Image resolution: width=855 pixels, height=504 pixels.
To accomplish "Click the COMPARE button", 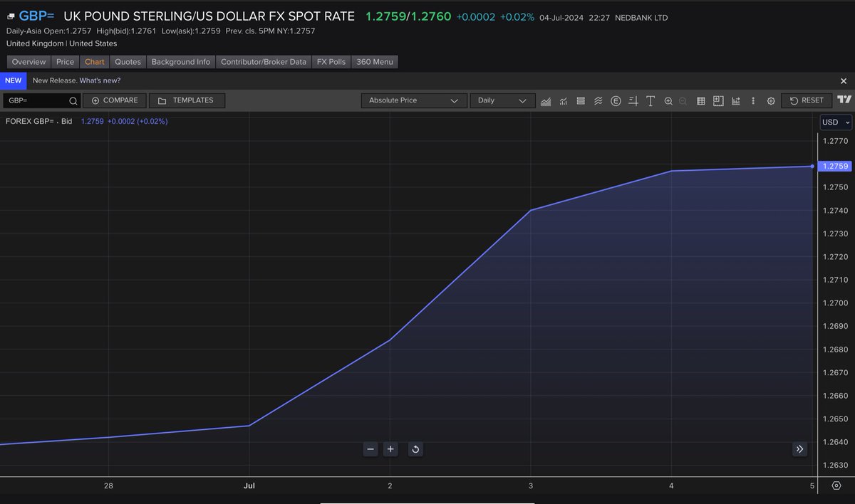I will coord(115,100).
